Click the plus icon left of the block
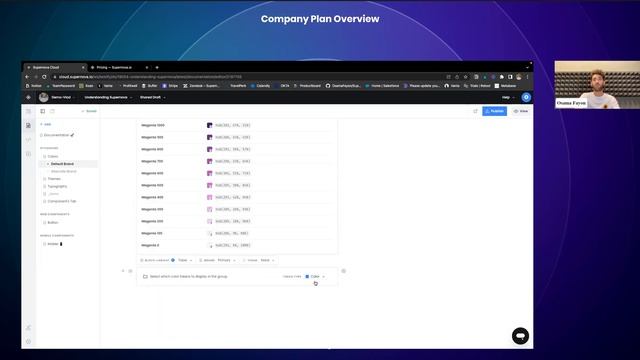The image size is (640, 360). [123, 271]
